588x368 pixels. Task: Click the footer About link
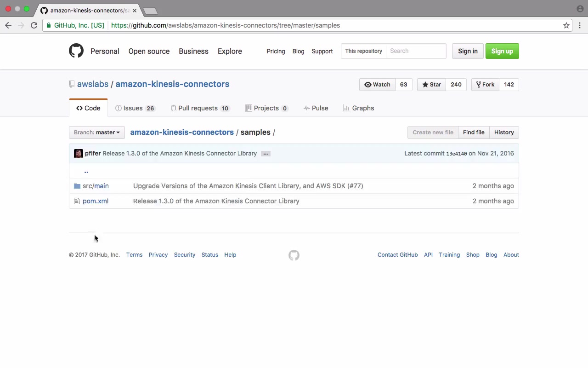click(511, 255)
